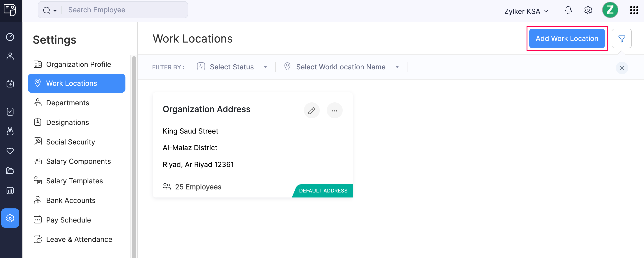Image resolution: width=644 pixels, height=258 pixels.
Task: Open the Documents folder icon in sidebar
Action: 10,171
